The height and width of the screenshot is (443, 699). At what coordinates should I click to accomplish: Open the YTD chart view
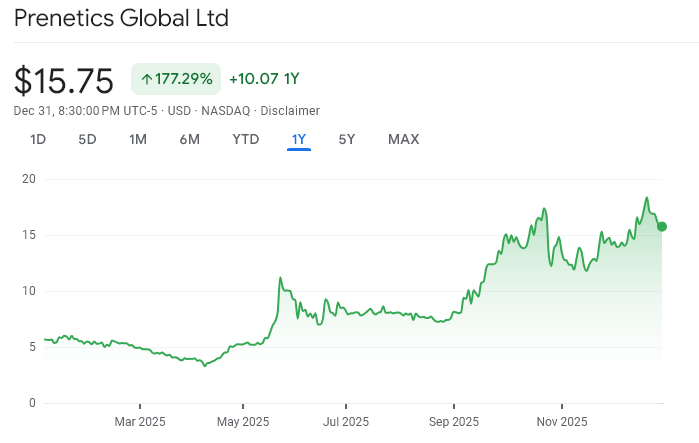click(x=246, y=139)
